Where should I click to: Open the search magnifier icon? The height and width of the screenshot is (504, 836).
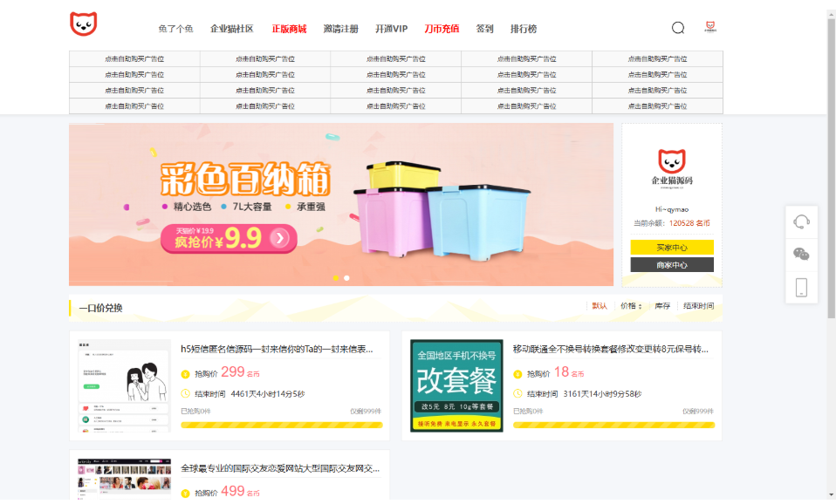[678, 28]
